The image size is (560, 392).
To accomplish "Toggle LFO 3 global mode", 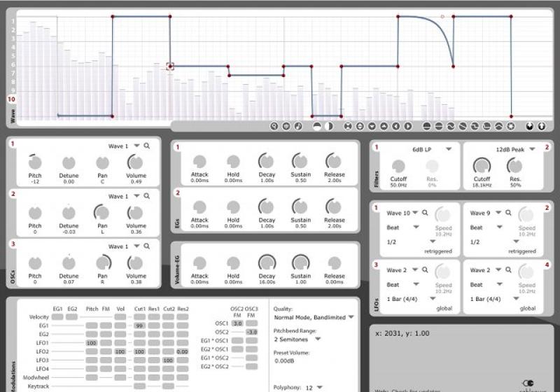I will 444,309.
